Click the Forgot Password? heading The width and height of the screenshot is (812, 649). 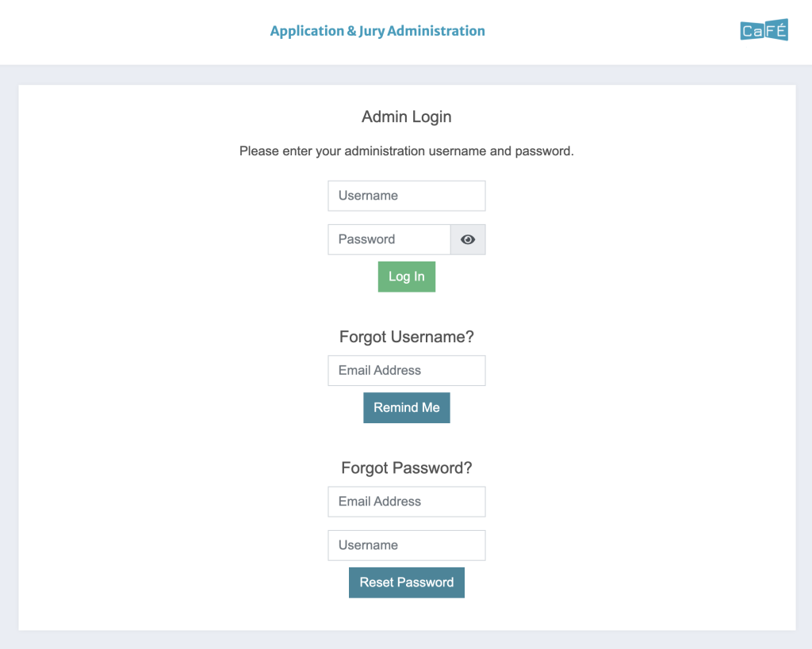406,468
